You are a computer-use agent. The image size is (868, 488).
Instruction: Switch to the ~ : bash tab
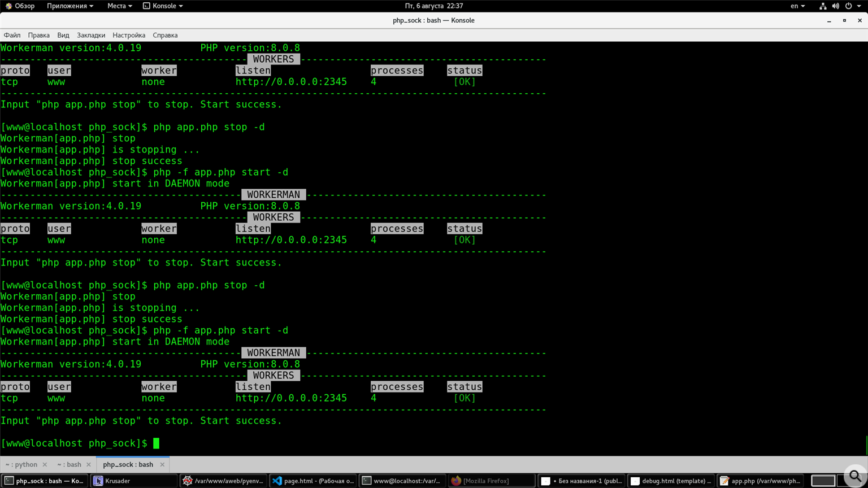69,464
